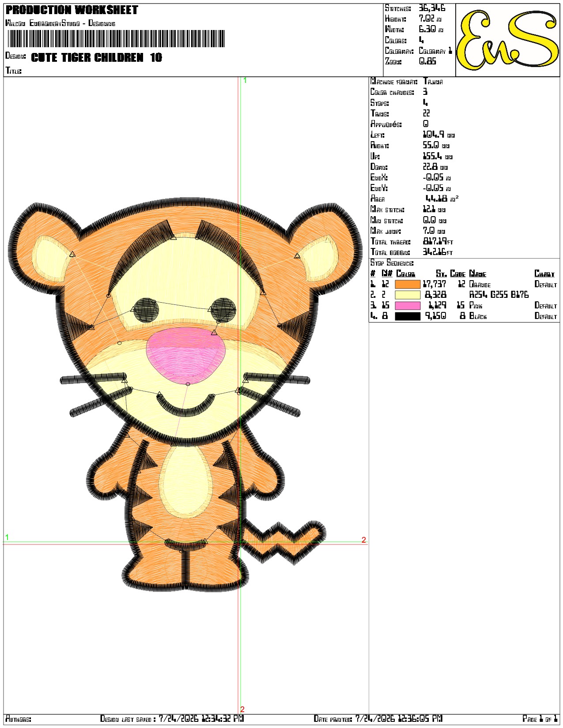563x728 pixels.
Task: Click the orange color swatch in stop sequence
Action: pos(407,285)
